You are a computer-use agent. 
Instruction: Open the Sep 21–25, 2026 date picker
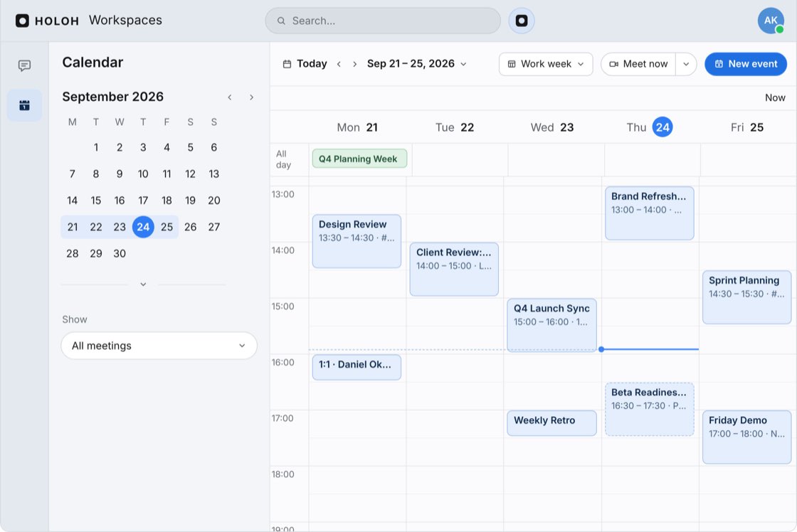pos(417,64)
